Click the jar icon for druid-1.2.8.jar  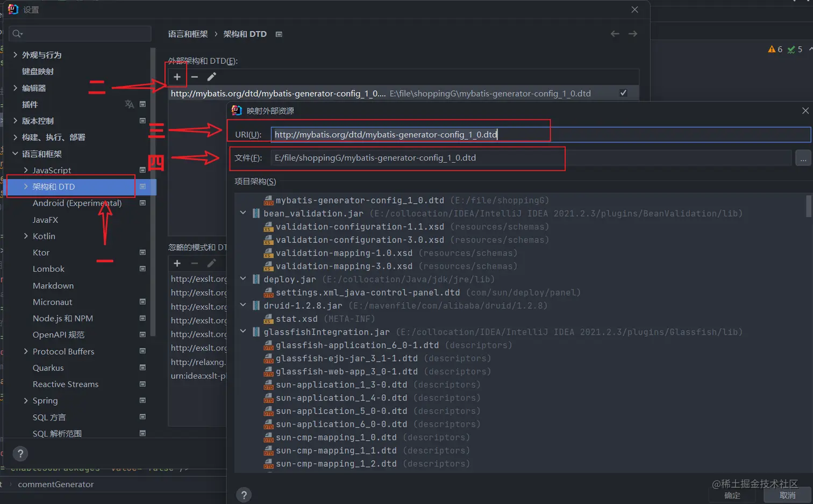256,305
